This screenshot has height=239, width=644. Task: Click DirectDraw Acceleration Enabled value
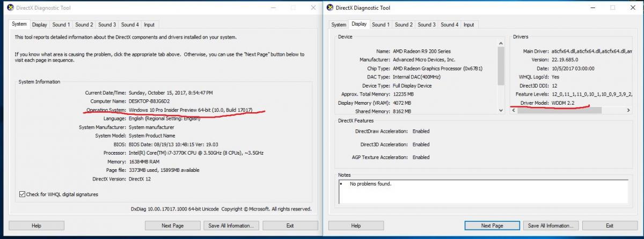click(421, 131)
